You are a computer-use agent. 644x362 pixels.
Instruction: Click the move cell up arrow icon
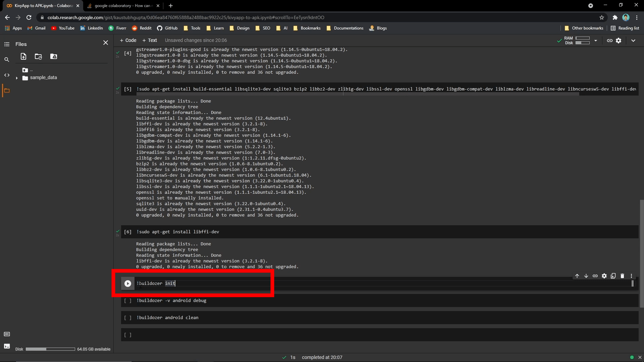coord(577,277)
